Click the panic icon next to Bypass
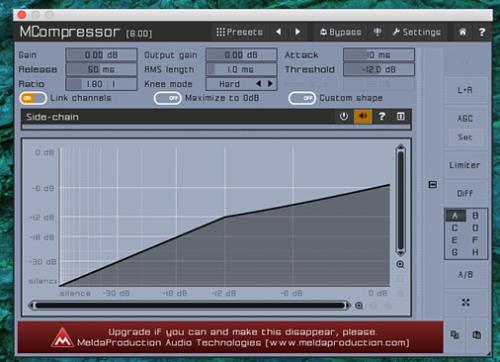The width and height of the screenshot is (500, 362). pos(377,32)
